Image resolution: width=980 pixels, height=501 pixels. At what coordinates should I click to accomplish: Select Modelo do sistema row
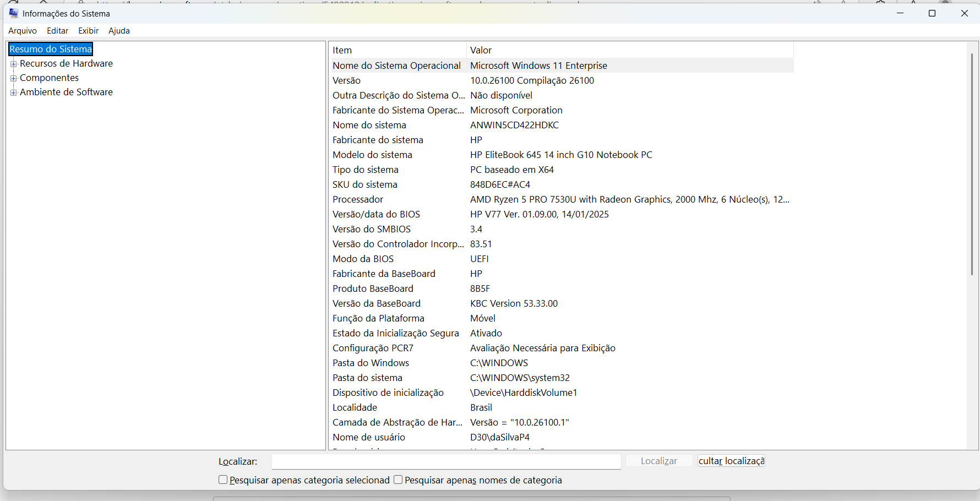coord(562,155)
